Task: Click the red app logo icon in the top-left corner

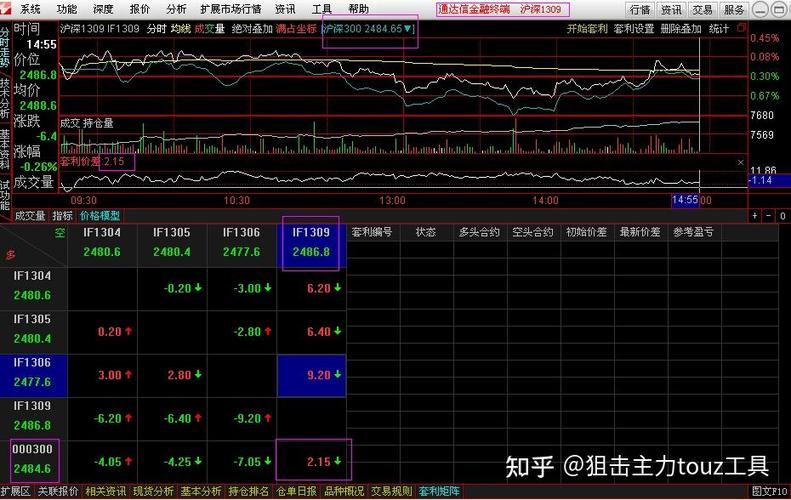Action: (x=6, y=8)
